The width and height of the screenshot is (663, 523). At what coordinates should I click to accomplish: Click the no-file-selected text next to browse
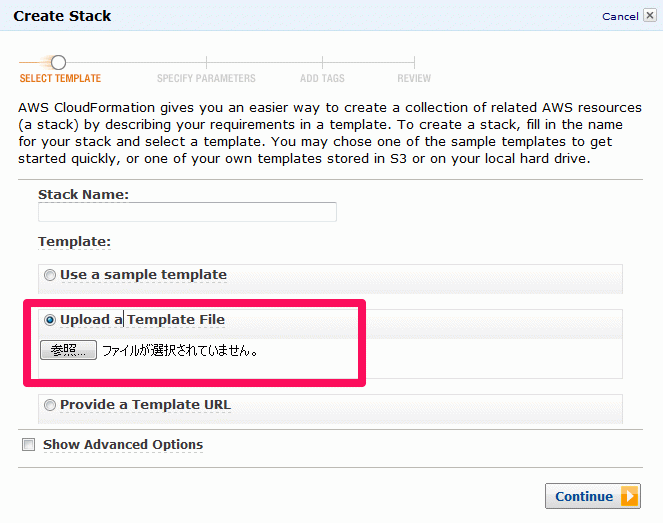[x=180, y=350]
